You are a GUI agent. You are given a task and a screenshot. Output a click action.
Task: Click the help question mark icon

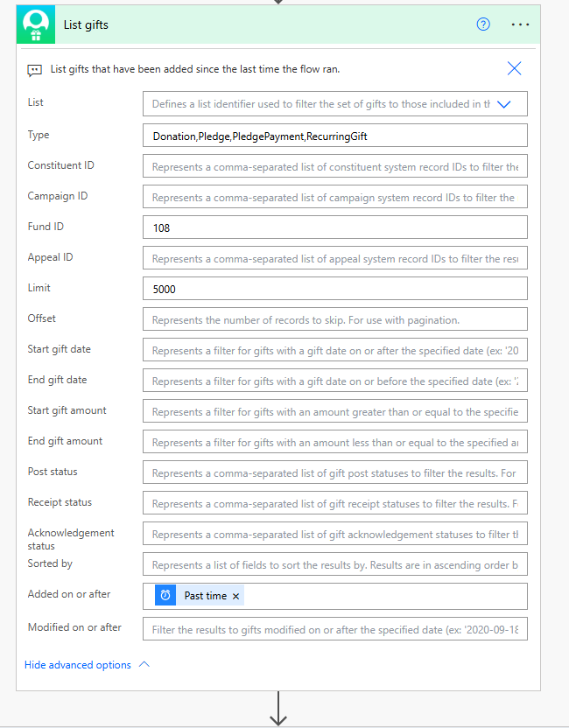[x=483, y=24]
